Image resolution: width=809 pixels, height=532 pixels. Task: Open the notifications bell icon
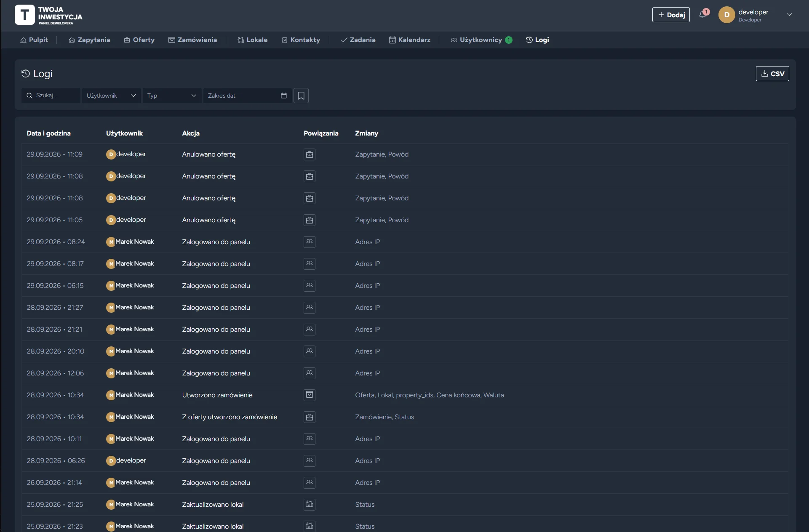[x=702, y=15]
